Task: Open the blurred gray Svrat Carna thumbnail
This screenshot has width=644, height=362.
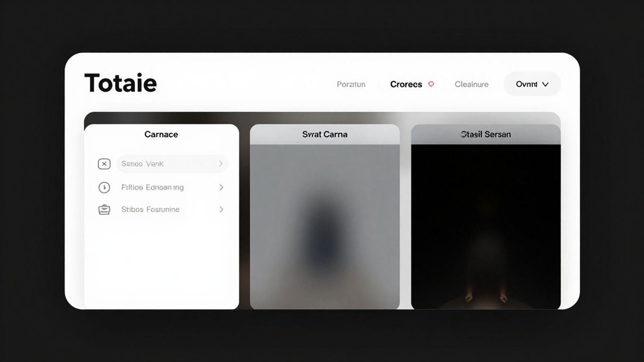Action: click(324, 226)
